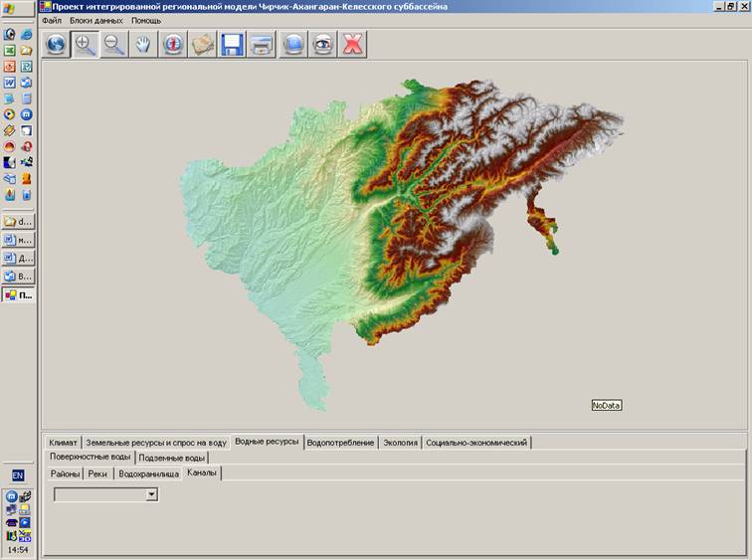This screenshot has width=752, height=560.
Task: Select the Zoom In magnifier tool
Action: 85,45
